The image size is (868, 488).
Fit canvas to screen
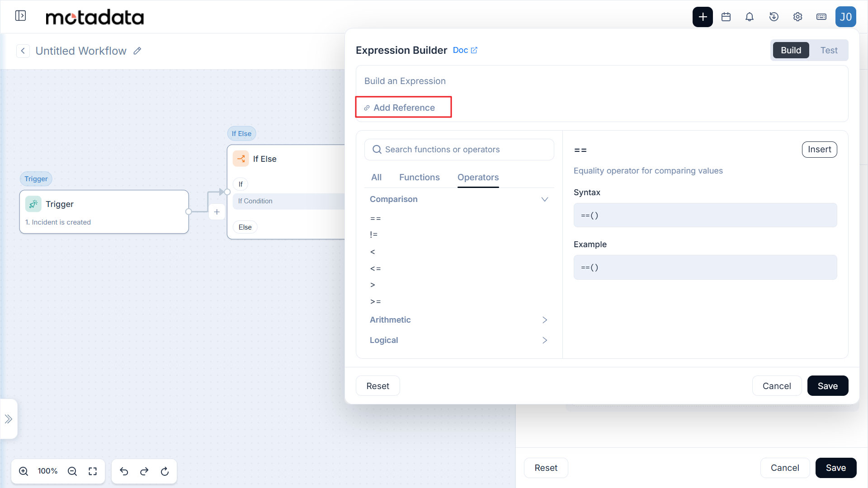(x=93, y=471)
